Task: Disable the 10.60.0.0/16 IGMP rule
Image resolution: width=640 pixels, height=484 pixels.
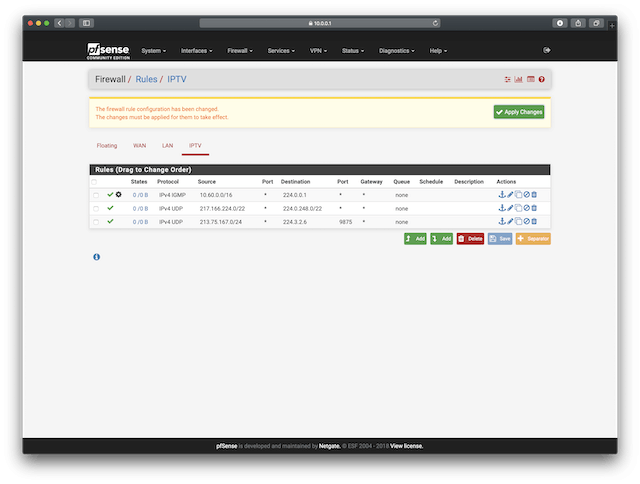Action: [527, 195]
